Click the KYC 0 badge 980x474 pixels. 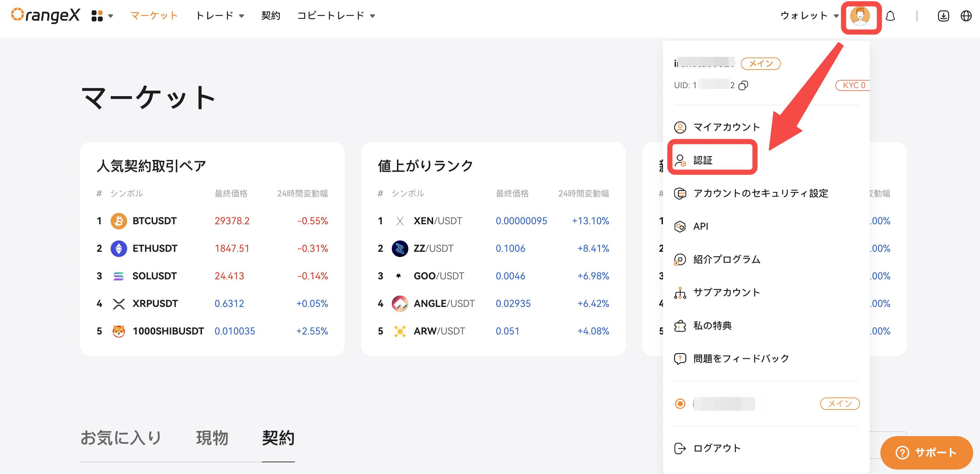tap(852, 85)
